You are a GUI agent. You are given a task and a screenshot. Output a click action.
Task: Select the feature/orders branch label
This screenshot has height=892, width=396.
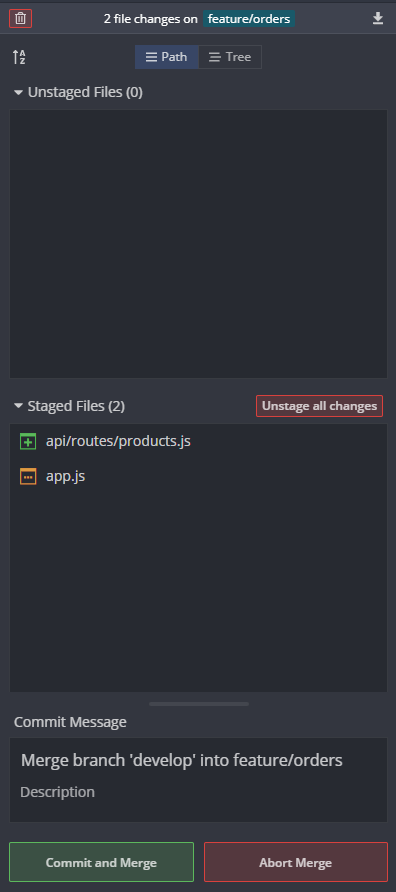coord(249,19)
